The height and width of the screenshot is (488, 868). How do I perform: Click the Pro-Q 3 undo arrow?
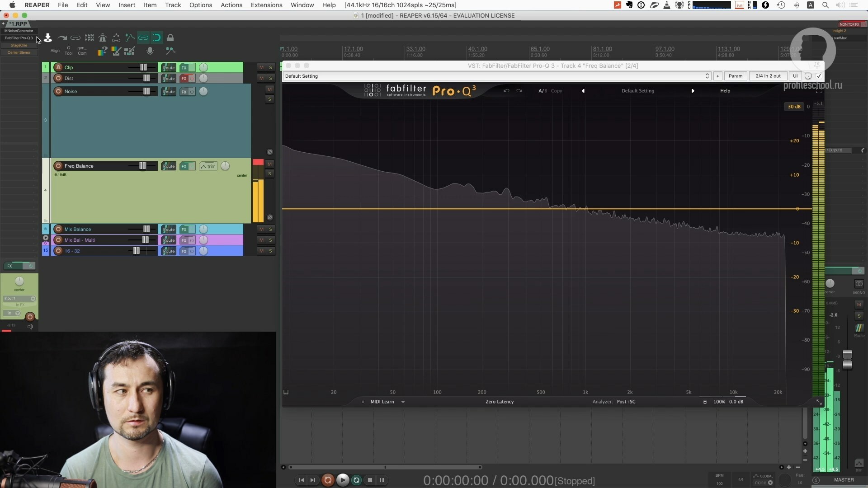(506, 91)
